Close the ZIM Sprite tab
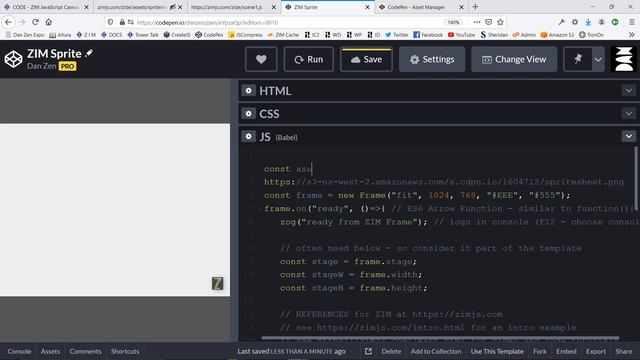Viewport: 640px width, 360px height. pos(367,7)
